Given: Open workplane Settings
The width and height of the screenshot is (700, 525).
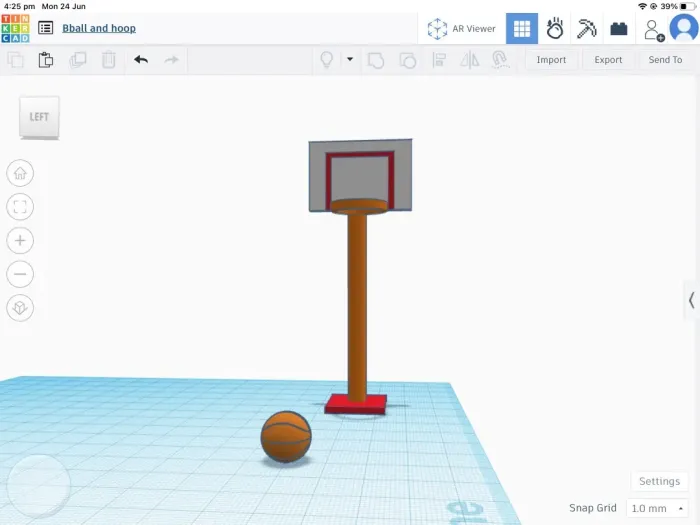Looking at the screenshot, I should click(x=659, y=481).
